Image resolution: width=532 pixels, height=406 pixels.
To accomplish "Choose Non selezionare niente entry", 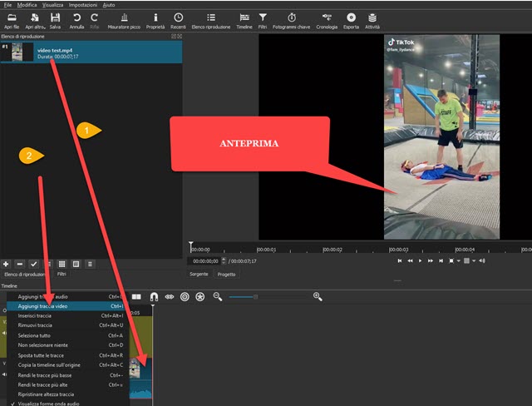I will coord(68,345).
